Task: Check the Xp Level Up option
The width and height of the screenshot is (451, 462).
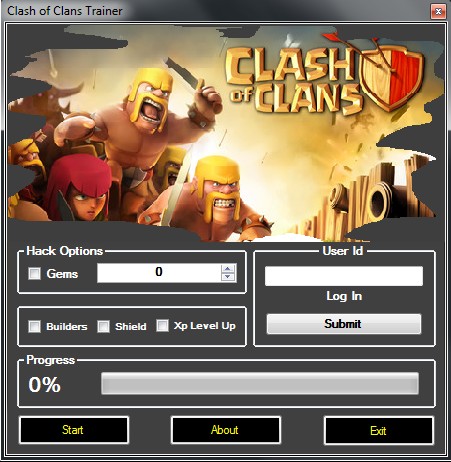Action: click(x=162, y=325)
